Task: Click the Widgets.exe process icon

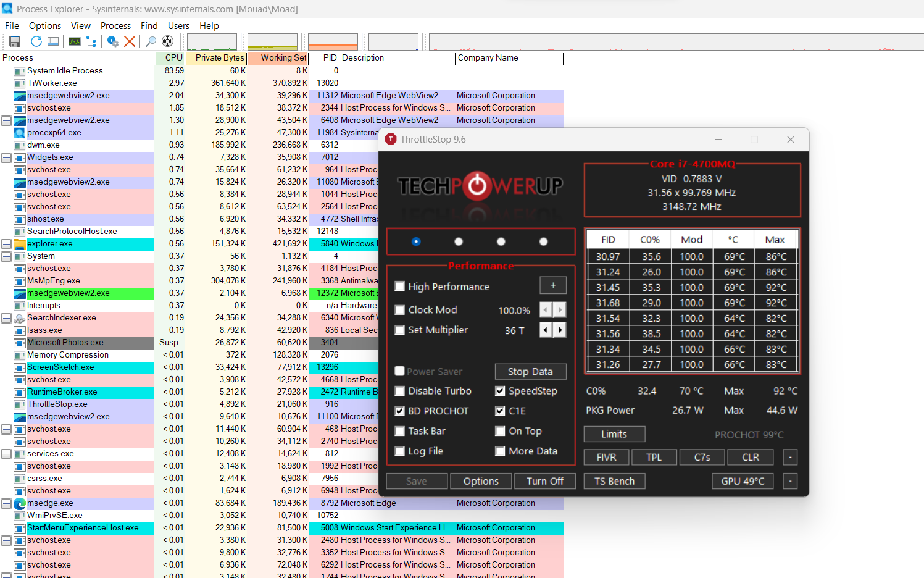Action: tap(19, 157)
